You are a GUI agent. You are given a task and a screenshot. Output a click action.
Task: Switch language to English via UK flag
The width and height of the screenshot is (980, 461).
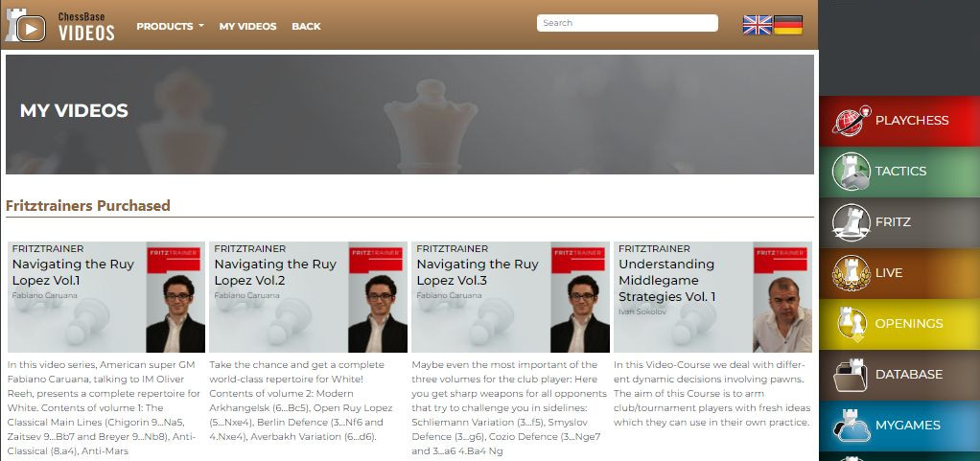[x=758, y=25]
